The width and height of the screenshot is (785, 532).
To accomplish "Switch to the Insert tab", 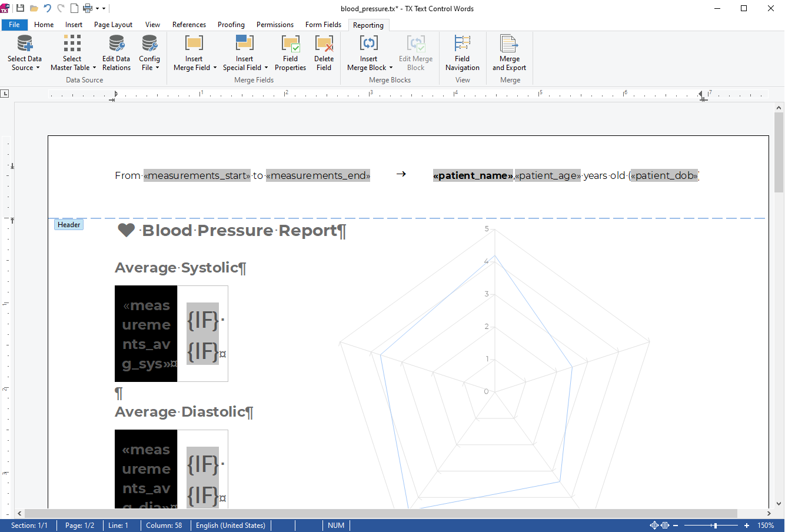I will pyautogui.click(x=74, y=25).
